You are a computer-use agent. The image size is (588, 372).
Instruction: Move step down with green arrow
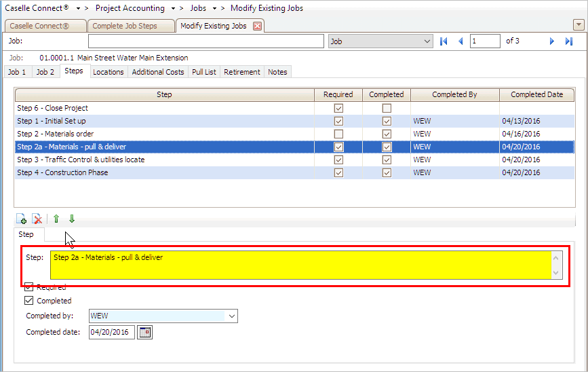tap(72, 219)
